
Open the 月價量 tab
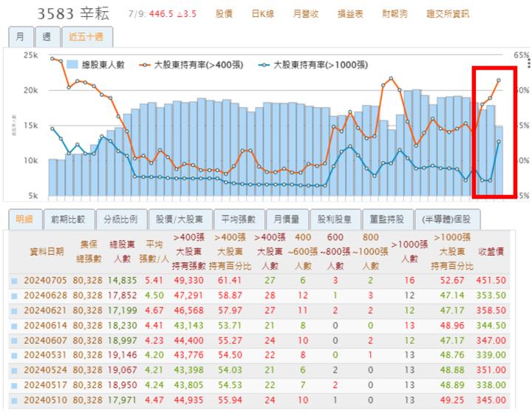coord(287,219)
